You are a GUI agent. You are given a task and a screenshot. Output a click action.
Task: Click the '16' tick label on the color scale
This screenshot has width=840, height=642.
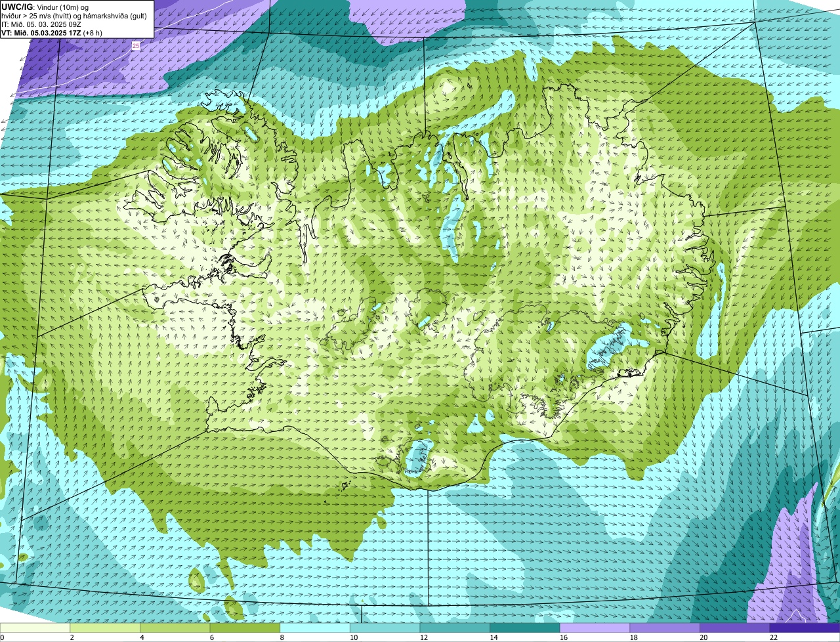point(564,637)
